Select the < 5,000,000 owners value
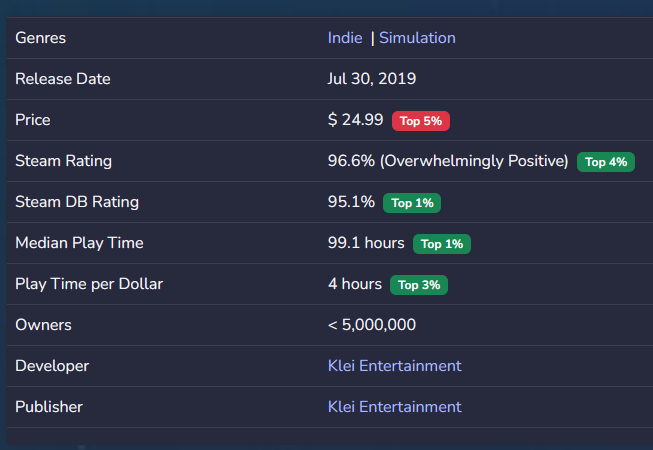The image size is (653, 450). [371, 325]
